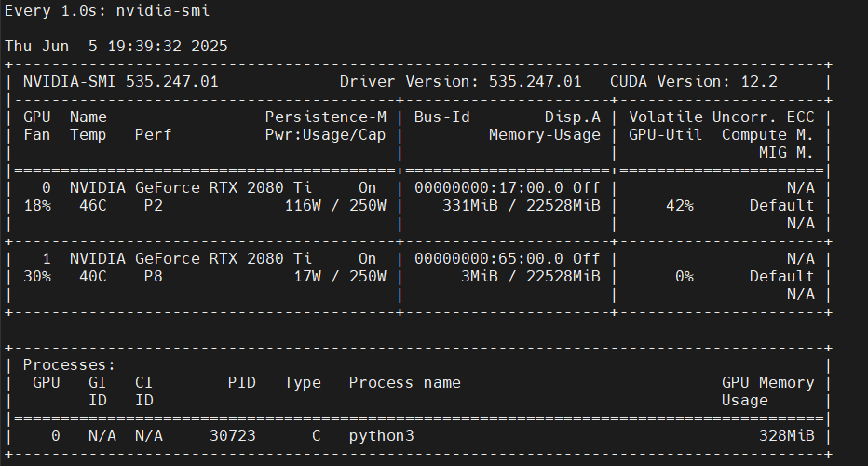The height and width of the screenshot is (466, 868).
Task: Click 'Default' compute mode in 42% row
Action: pyautogui.click(x=781, y=206)
